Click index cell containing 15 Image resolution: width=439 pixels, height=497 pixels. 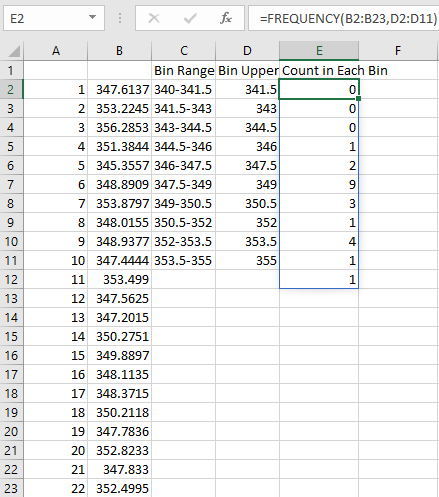[x=56, y=355]
